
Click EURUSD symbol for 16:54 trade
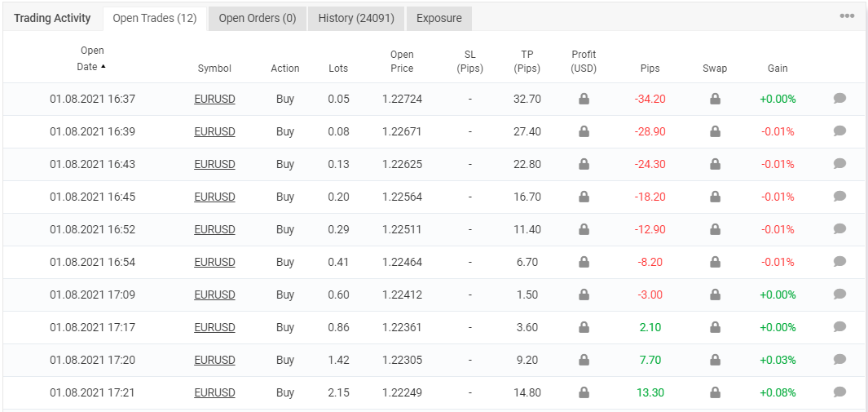pyautogui.click(x=215, y=262)
